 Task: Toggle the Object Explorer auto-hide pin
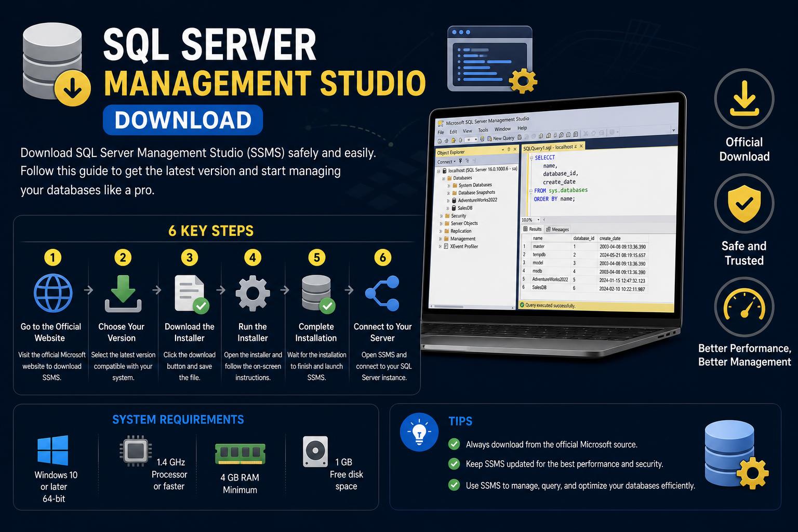tap(509, 149)
